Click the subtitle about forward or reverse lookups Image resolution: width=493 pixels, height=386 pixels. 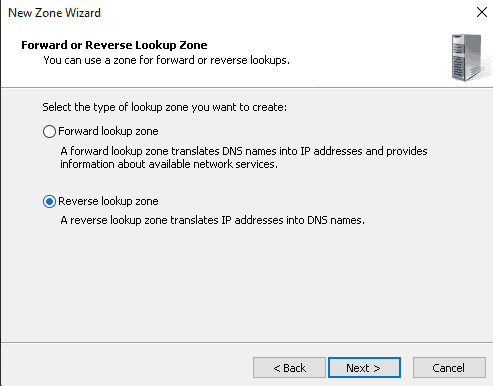(x=166, y=60)
